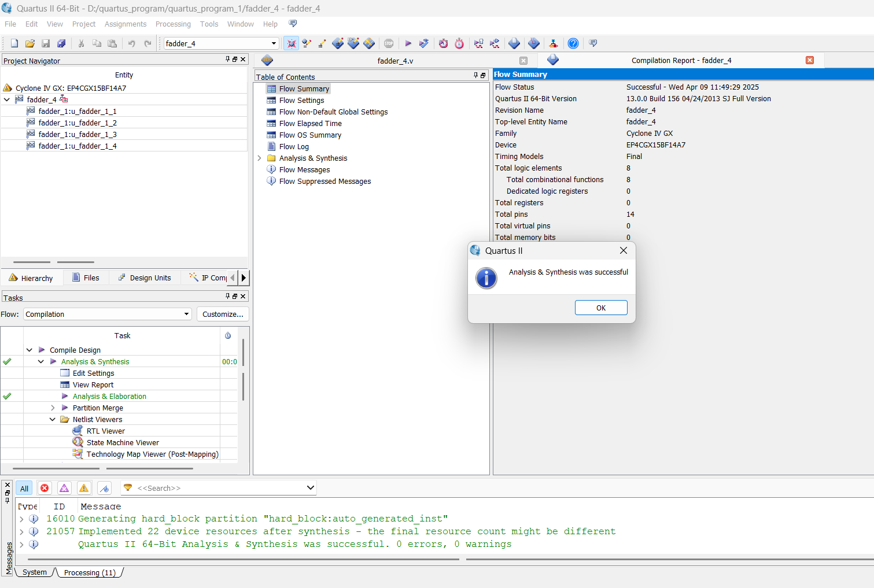Click the Save icon in toolbar
The height and width of the screenshot is (588, 874).
tap(46, 43)
